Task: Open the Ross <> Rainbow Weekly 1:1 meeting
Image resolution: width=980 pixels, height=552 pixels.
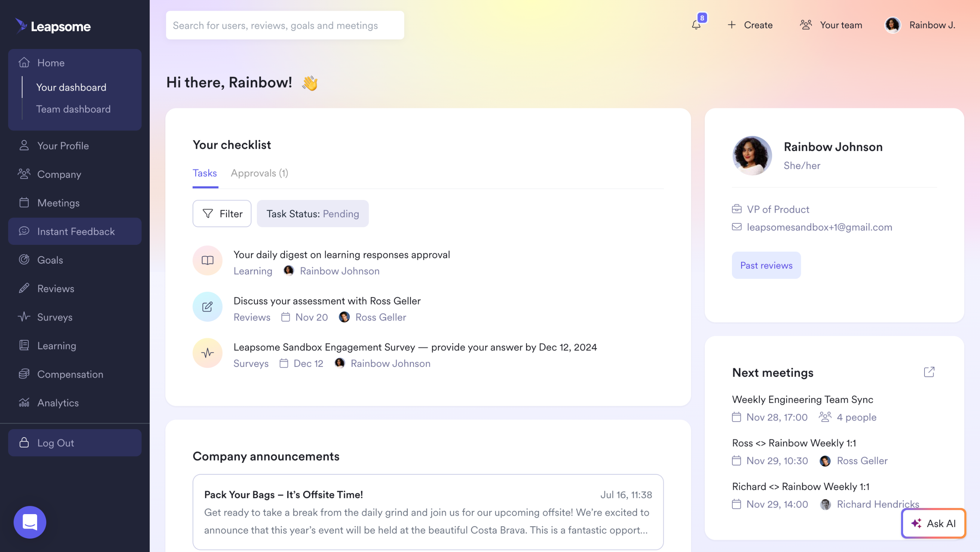Action: click(794, 443)
